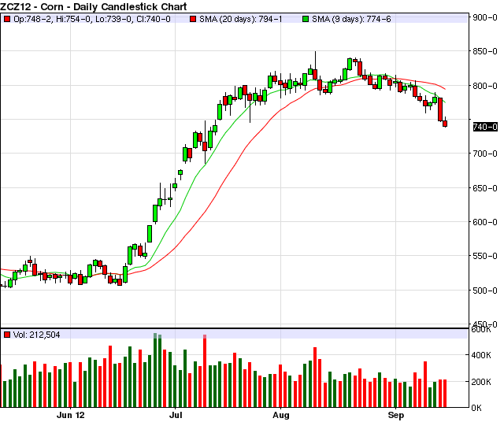Select the Op:748-2 Hi:754-0 OHLC readout text
Viewport: 504px width, 422px height.
point(92,19)
